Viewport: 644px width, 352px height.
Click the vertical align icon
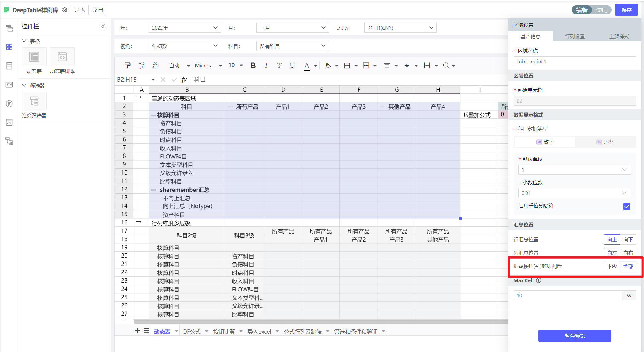click(x=407, y=66)
